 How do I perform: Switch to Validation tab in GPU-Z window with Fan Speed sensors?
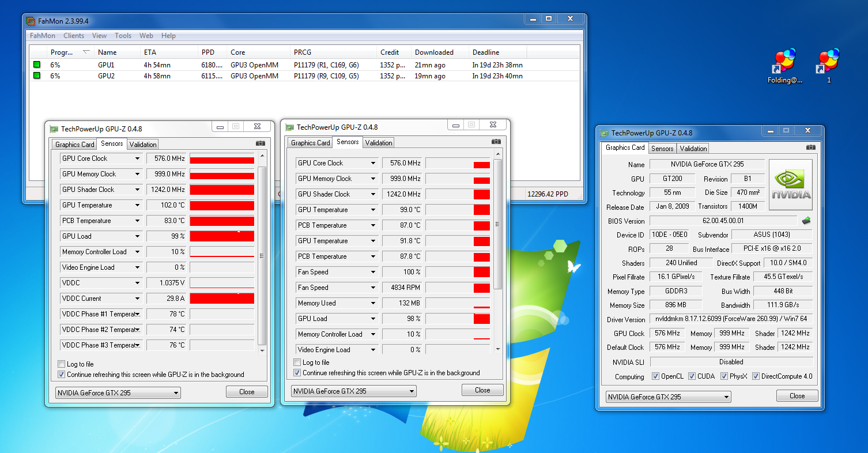click(x=379, y=143)
